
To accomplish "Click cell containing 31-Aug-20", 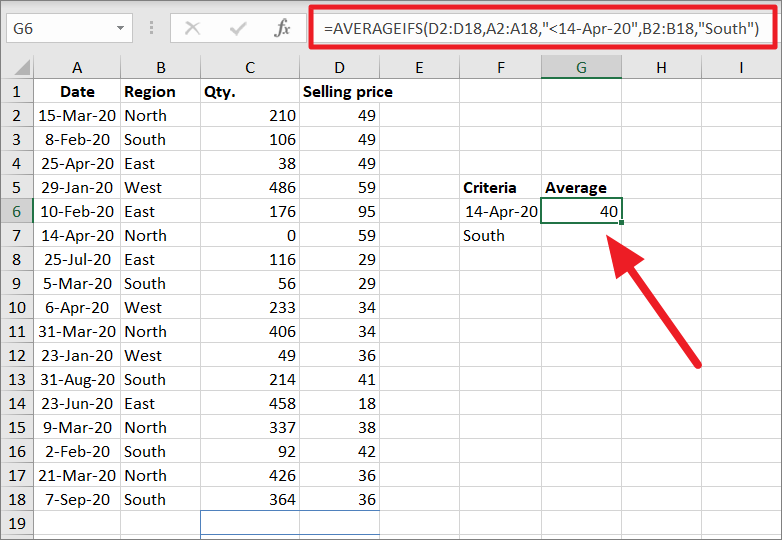I will (77, 379).
